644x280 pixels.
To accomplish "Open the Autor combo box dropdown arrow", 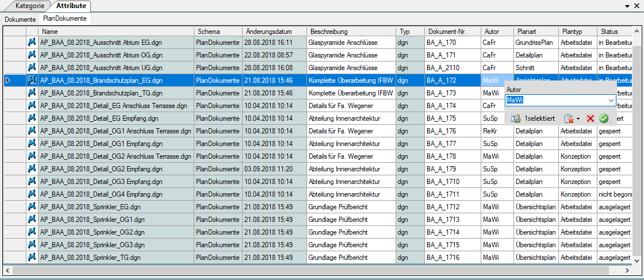I will [611, 100].
